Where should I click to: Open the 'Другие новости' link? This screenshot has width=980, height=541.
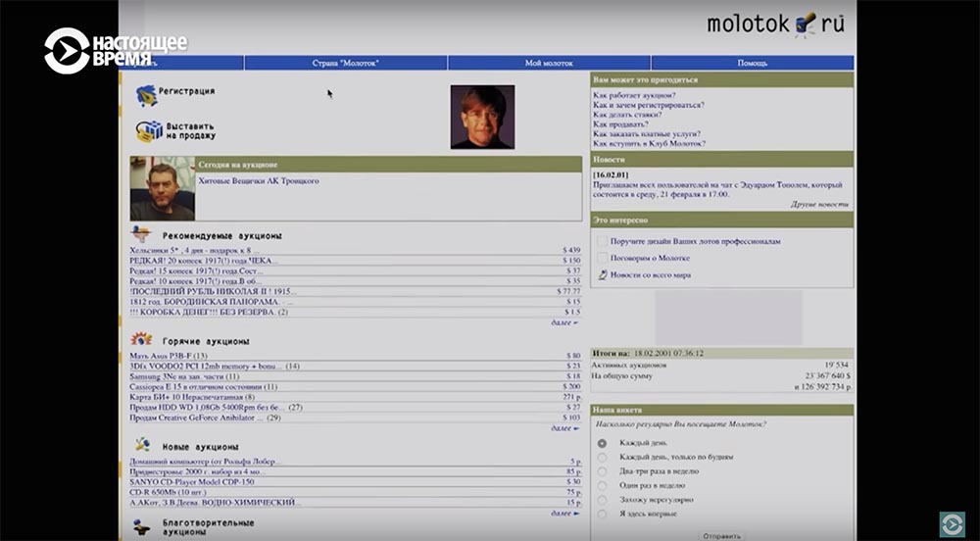pyautogui.click(x=819, y=204)
